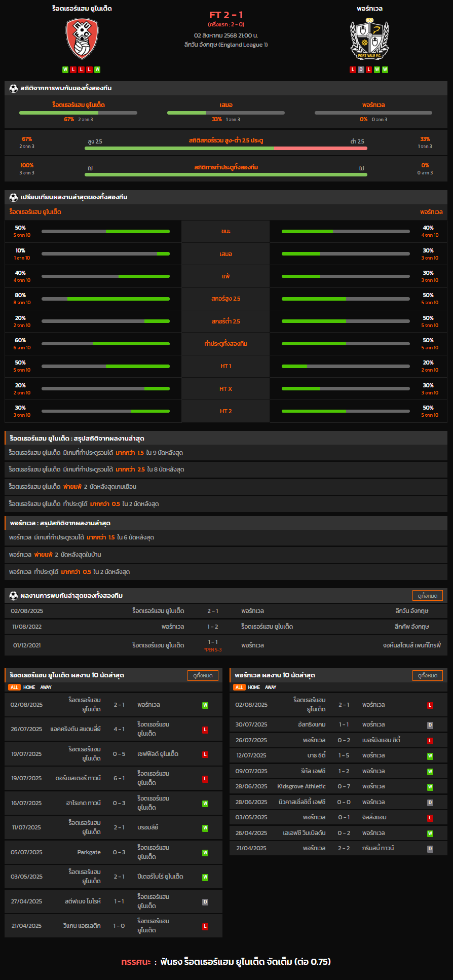Click the 02/08/2025 head-to-head result 2-1
The image size is (453, 980).
click(213, 611)
